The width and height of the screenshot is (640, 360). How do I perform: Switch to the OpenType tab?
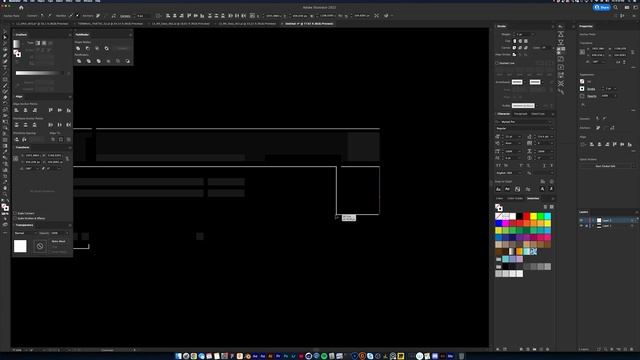click(x=538, y=114)
